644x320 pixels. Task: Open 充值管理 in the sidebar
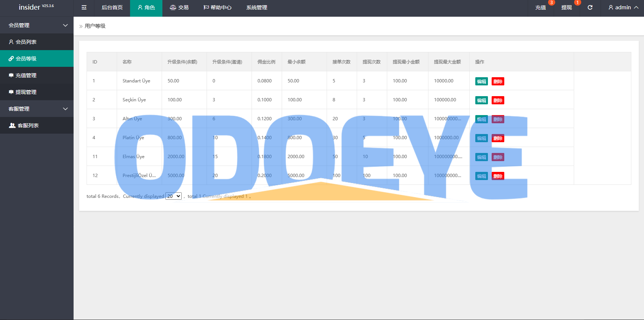(x=26, y=75)
